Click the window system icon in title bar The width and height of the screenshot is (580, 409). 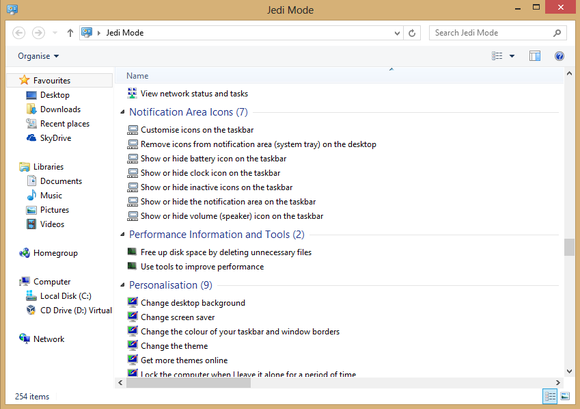pos(12,9)
